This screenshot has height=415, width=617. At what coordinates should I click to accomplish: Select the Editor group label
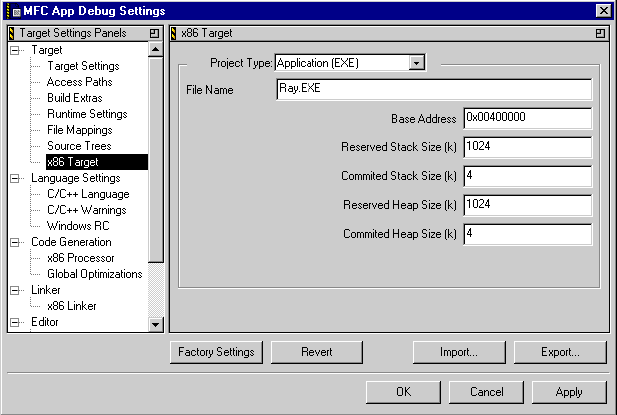(x=45, y=322)
